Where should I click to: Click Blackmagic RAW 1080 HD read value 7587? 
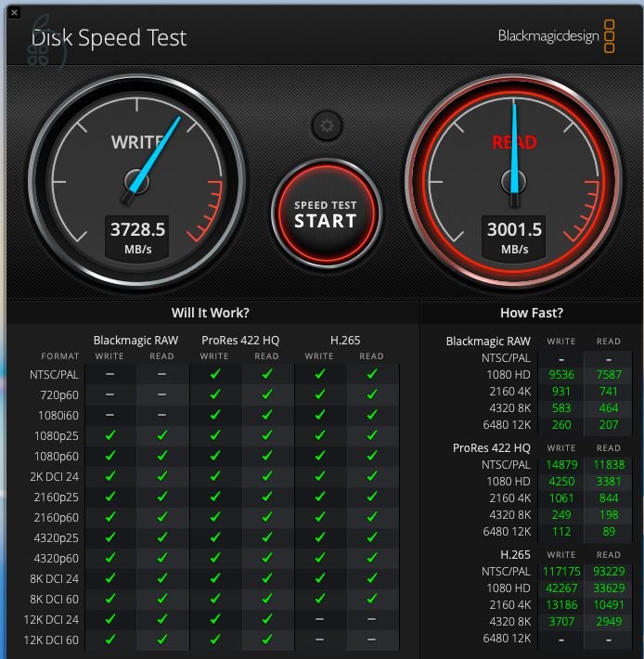[x=609, y=374]
